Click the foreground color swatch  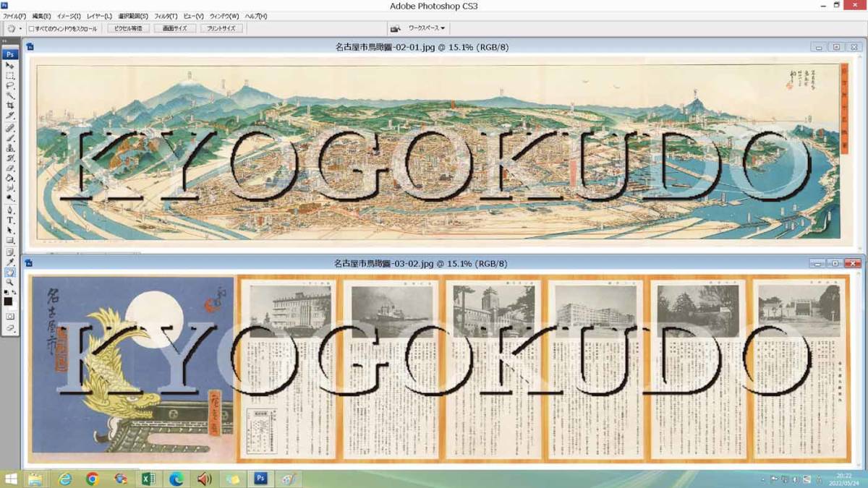click(8, 301)
